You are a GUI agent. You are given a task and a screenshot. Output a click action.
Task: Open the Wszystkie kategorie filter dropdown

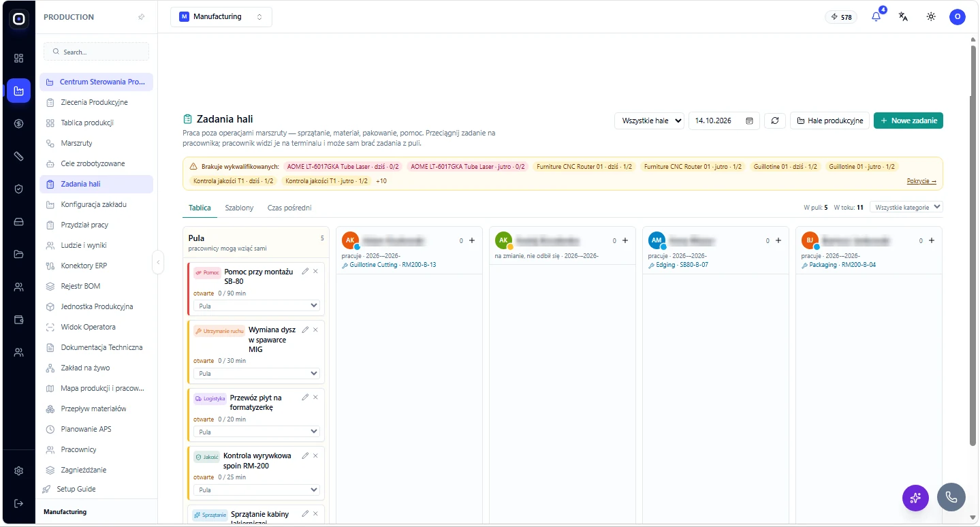[x=906, y=207]
